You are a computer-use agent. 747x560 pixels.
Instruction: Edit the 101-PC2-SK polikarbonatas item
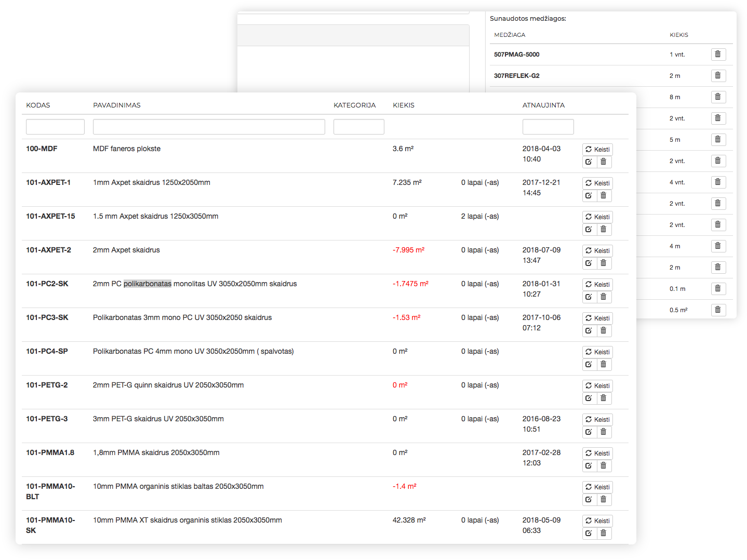point(589,297)
